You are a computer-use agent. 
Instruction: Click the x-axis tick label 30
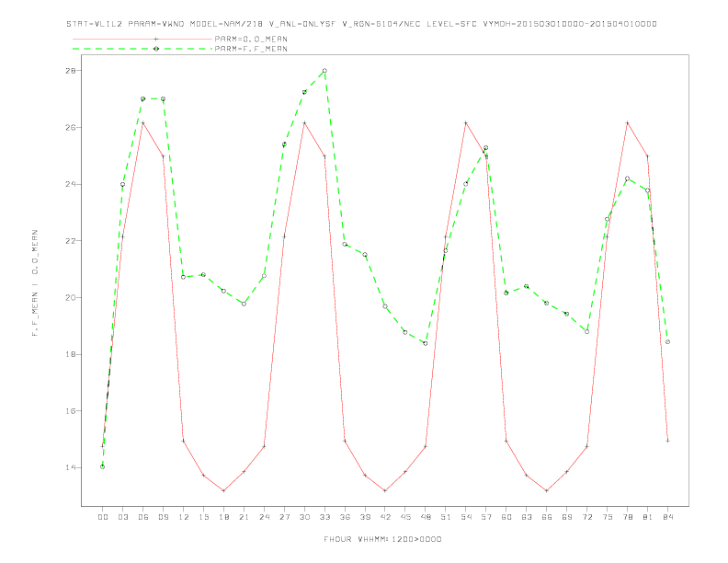click(x=304, y=517)
